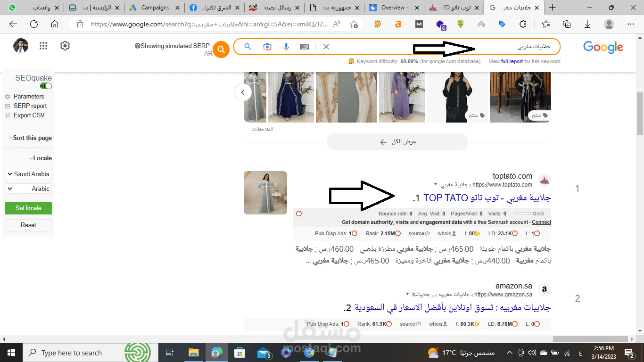Open the Saudi Arabia country dropdown

[x=28, y=174]
